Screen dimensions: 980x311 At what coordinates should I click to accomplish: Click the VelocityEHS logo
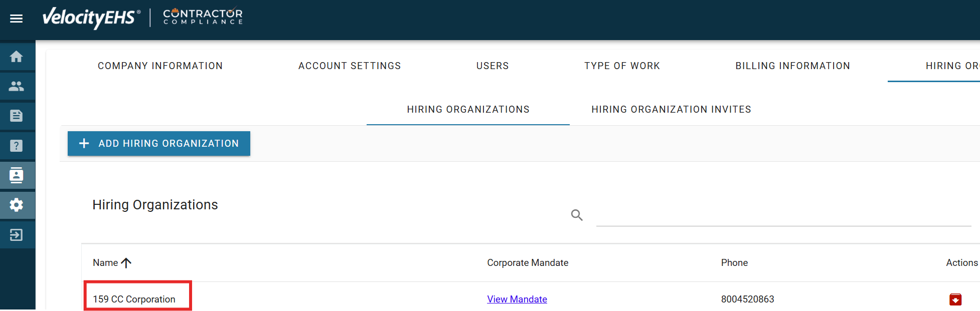click(x=90, y=18)
